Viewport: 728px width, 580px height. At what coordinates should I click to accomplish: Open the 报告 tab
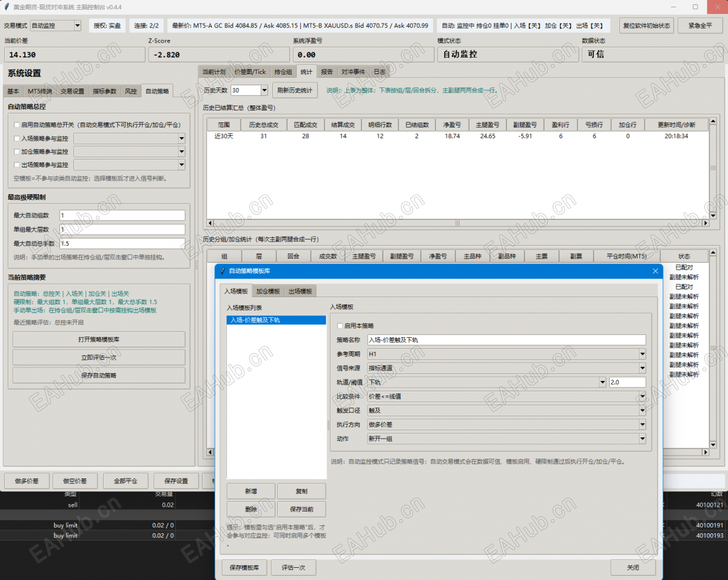(x=327, y=72)
